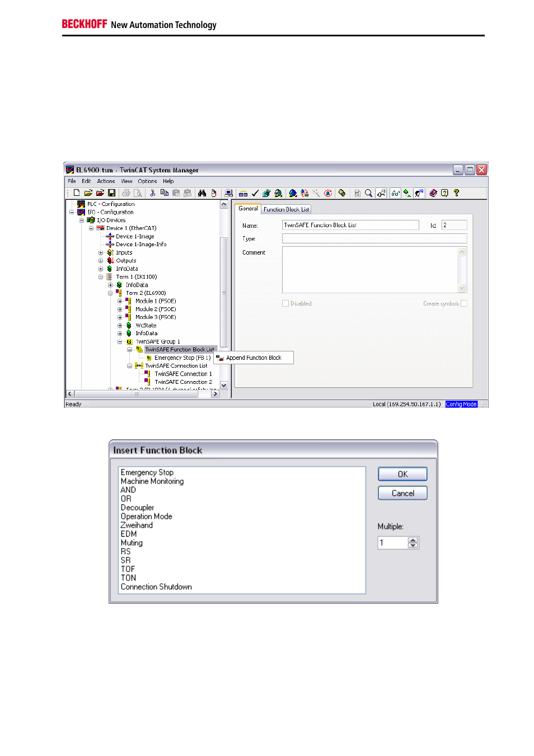
Task: Click the PLC - Configuration icon in tree
Action: coord(81,204)
